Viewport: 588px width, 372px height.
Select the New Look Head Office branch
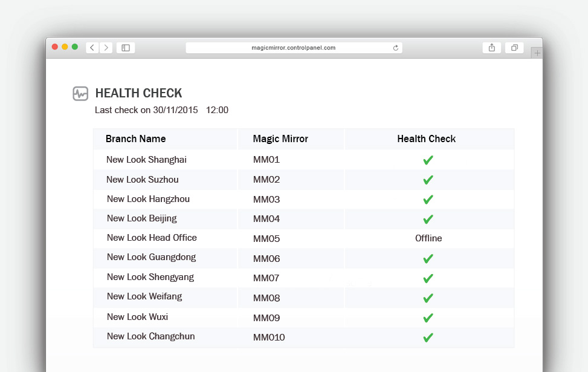pos(152,238)
